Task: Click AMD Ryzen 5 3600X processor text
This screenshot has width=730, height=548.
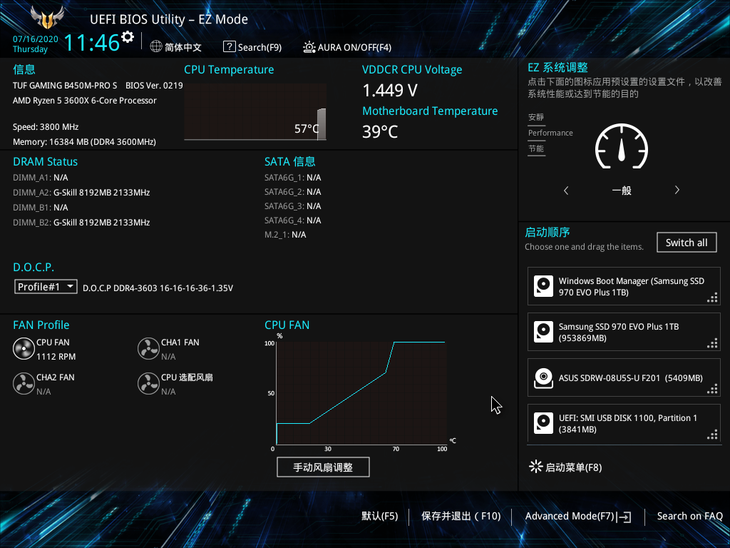Action: (85, 101)
